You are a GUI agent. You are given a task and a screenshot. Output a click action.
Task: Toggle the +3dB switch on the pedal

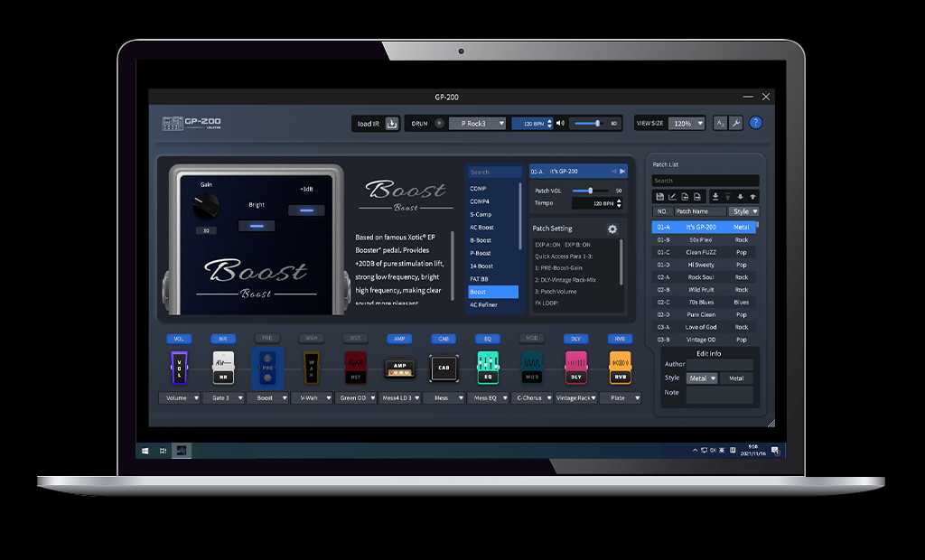(306, 210)
